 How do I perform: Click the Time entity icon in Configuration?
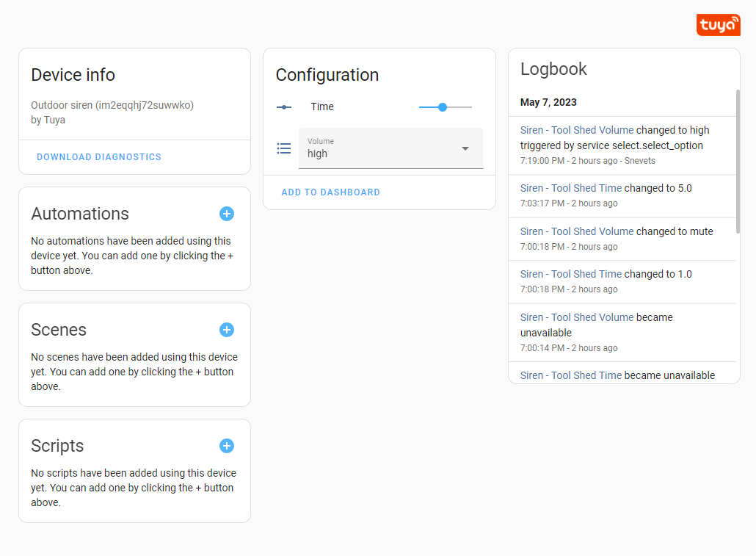284,106
